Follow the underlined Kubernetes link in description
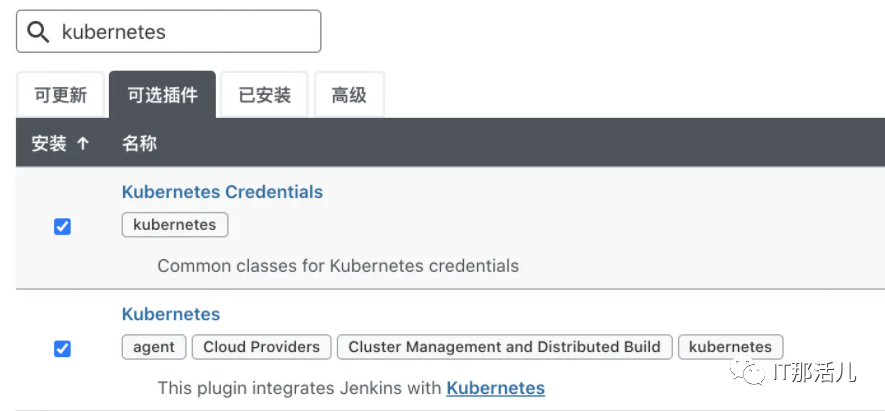Image resolution: width=885 pixels, height=411 pixels. coord(496,388)
